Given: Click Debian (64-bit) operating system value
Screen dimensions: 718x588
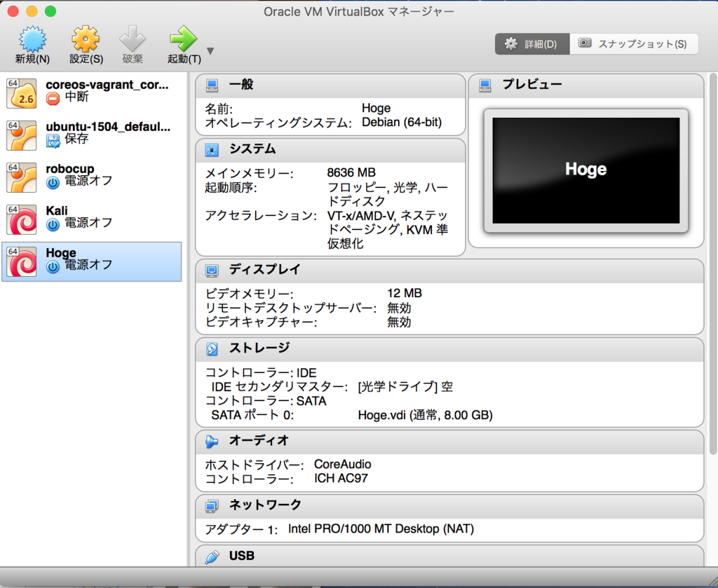Looking at the screenshot, I should (402, 123).
